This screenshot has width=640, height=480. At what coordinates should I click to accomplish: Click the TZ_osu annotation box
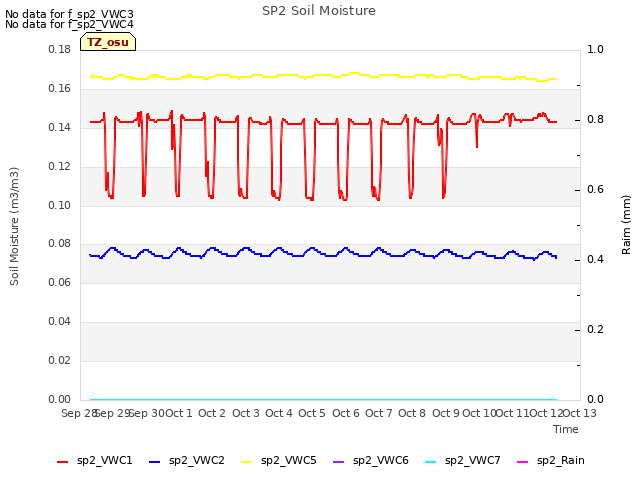pyautogui.click(x=108, y=42)
